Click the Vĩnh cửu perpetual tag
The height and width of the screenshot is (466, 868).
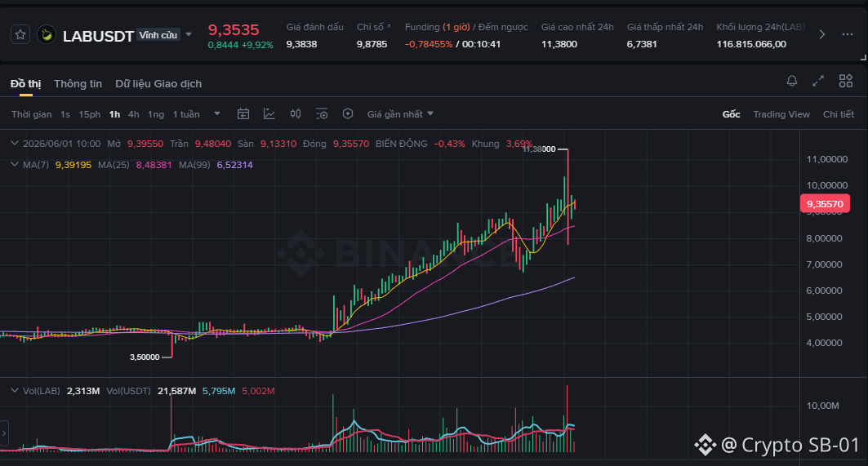click(158, 35)
